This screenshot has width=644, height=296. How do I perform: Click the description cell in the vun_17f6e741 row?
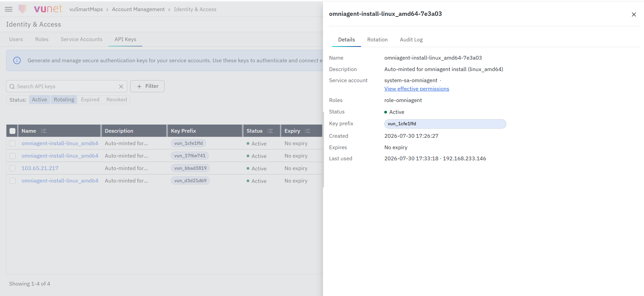[127, 156]
